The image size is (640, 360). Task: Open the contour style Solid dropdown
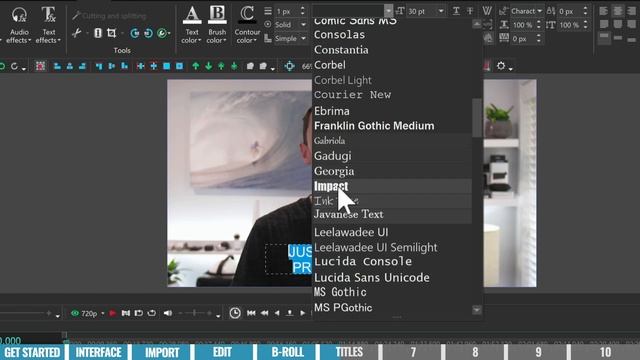(290, 24)
